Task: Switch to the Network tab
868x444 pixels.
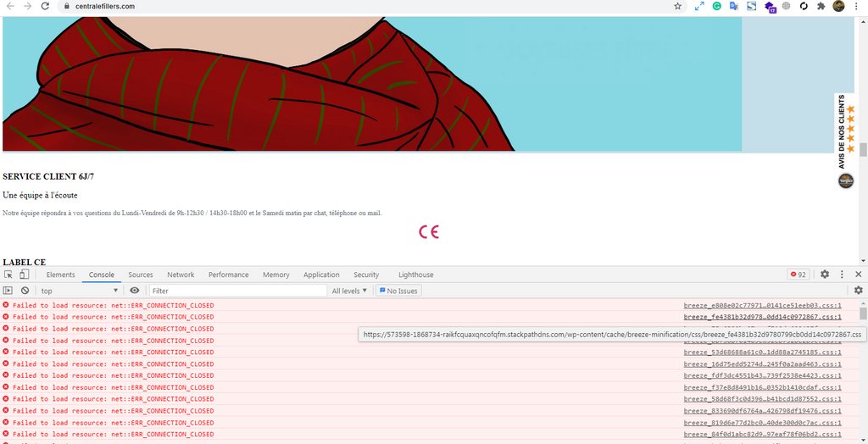Action: pos(181,275)
